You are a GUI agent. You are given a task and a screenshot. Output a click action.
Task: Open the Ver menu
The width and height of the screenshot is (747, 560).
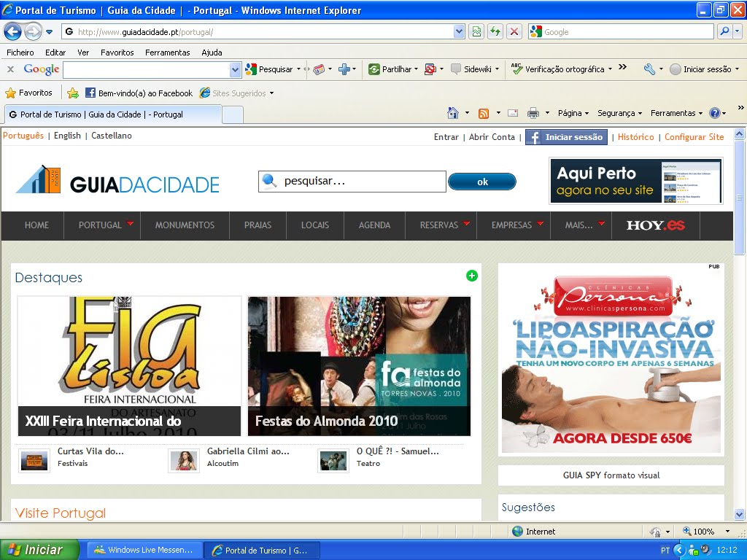pyautogui.click(x=83, y=52)
